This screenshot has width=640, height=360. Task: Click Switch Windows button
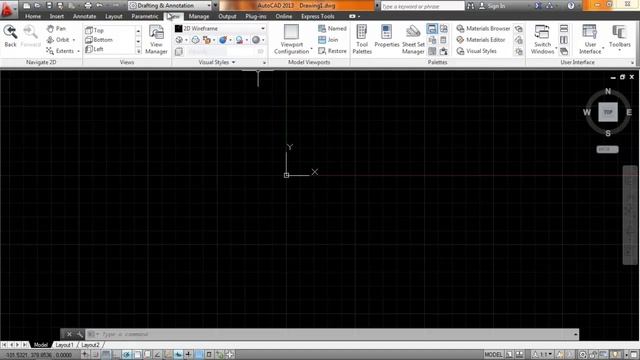point(542,40)
